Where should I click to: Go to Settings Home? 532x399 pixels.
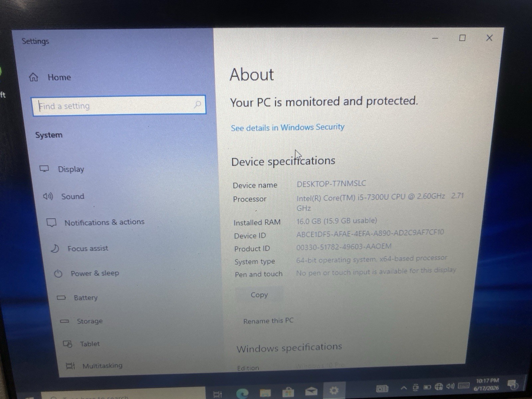50,77
